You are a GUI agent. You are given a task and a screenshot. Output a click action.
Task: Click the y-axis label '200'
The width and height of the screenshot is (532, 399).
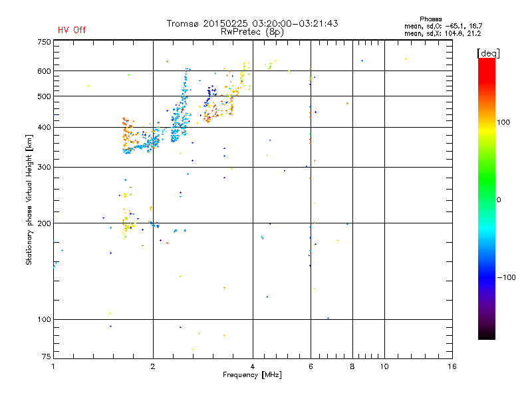click(x=44, y=223)
